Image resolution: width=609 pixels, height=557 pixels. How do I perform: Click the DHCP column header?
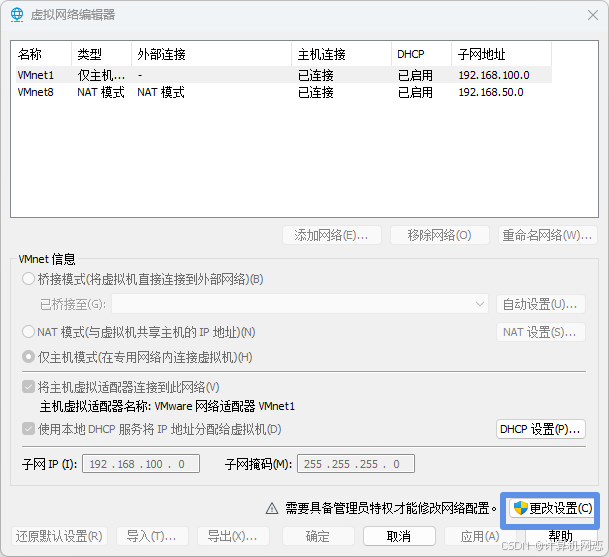[422, 54]
